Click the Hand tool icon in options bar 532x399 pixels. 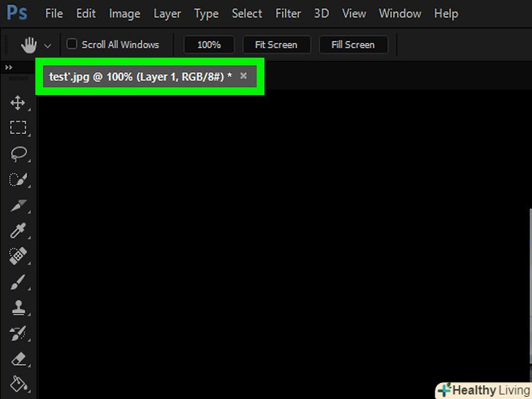pyautogui.click(x=28, y=45)
